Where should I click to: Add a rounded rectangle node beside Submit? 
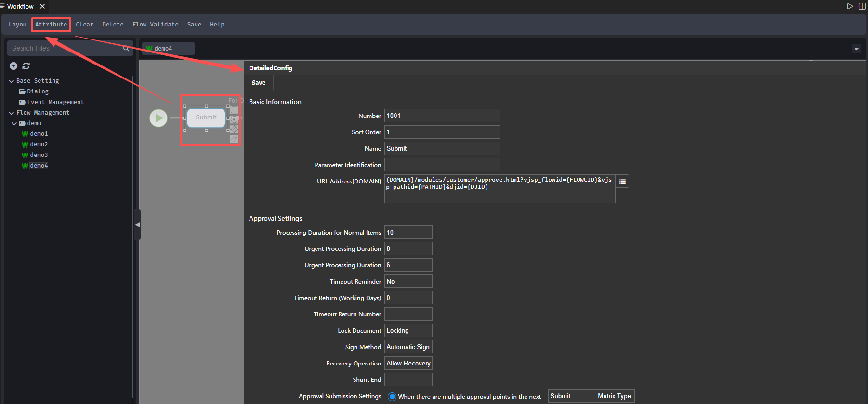click(234, 110)
